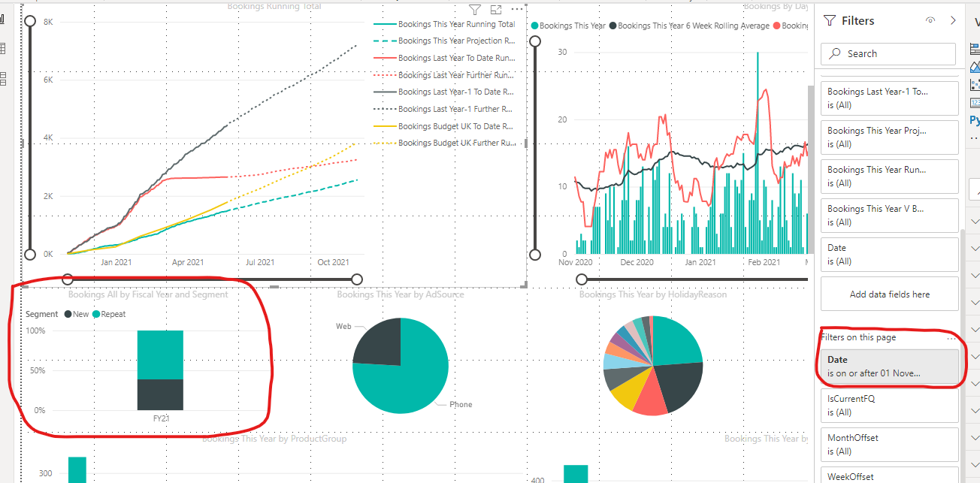Click Bookings All by Fiscal Year and Segment title
The width and height of the screenshot is (980, 483).
pyautogui.click(x=148, y=294)
